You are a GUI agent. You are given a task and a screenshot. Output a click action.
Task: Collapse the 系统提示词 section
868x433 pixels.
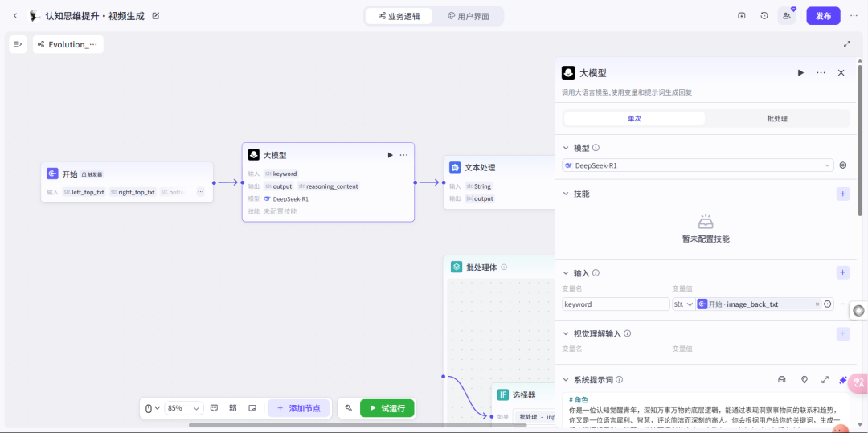566,380
